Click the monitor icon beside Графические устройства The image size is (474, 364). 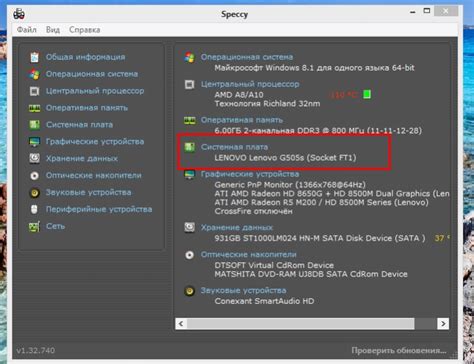pos(190,174)
